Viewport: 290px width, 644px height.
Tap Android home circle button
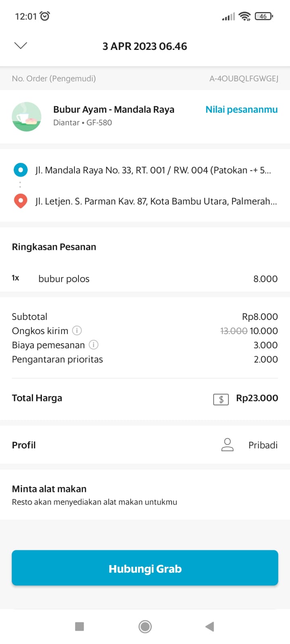(x=145, y=626)
